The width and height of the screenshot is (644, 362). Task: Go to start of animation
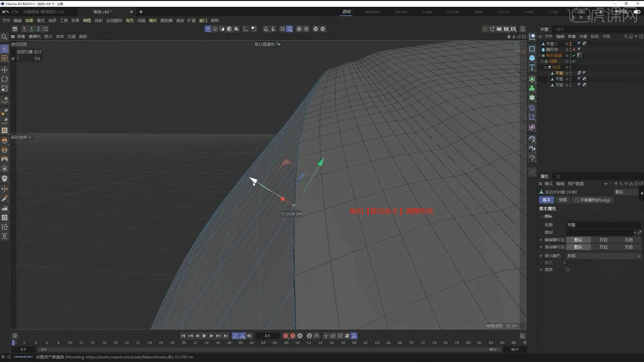(183, 336)
